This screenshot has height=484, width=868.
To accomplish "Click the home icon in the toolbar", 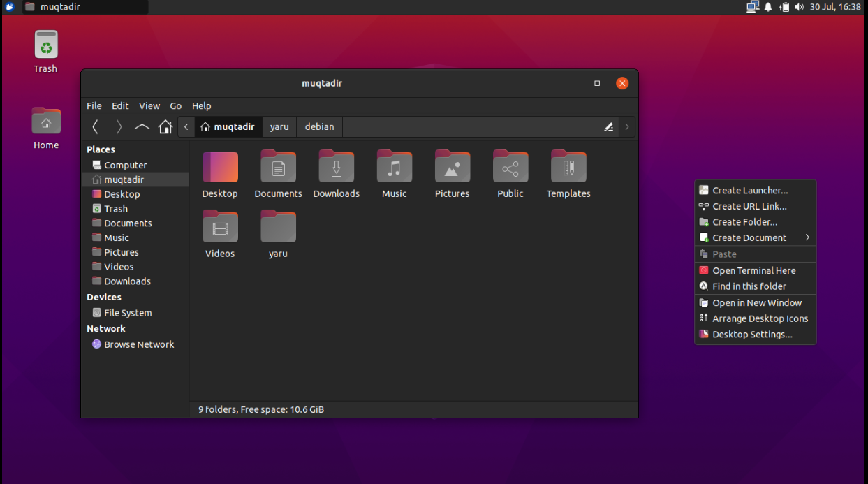I will (x=165, y=126).
